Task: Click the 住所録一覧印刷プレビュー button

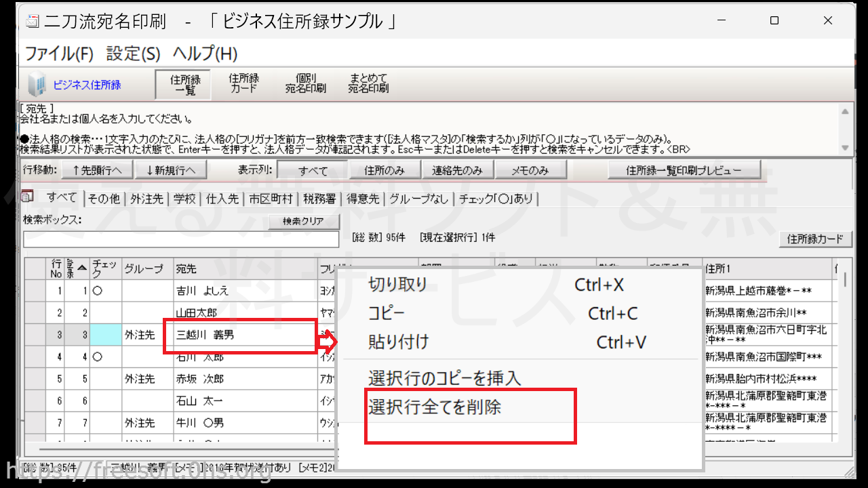Action: tap(684, 170)
